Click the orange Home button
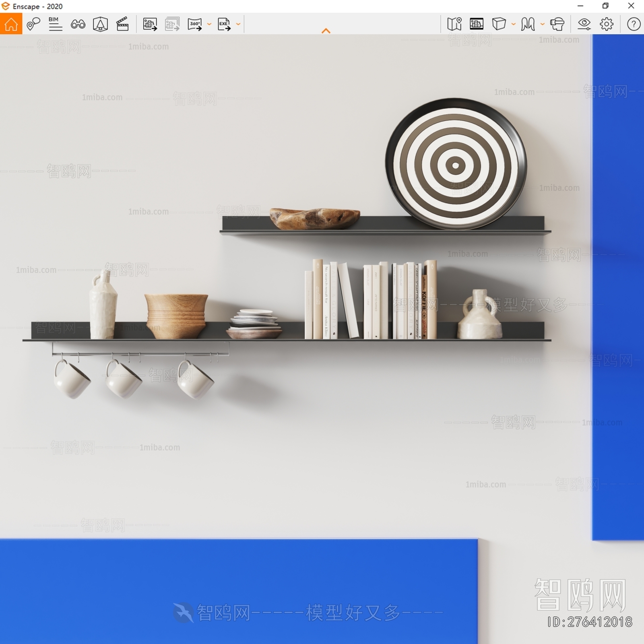 [11, 24]
